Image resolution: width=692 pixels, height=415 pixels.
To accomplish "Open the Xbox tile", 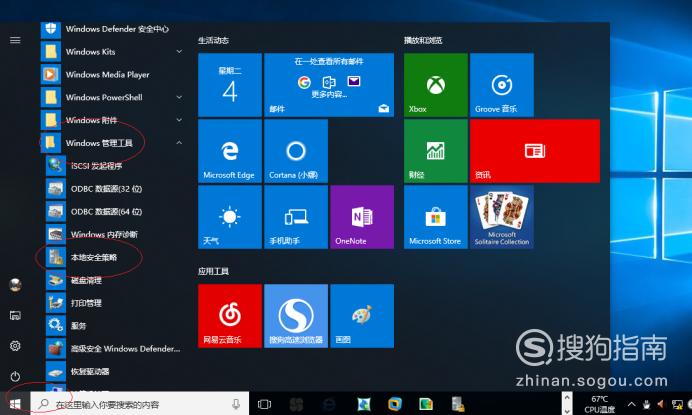I will pos(436,85).
